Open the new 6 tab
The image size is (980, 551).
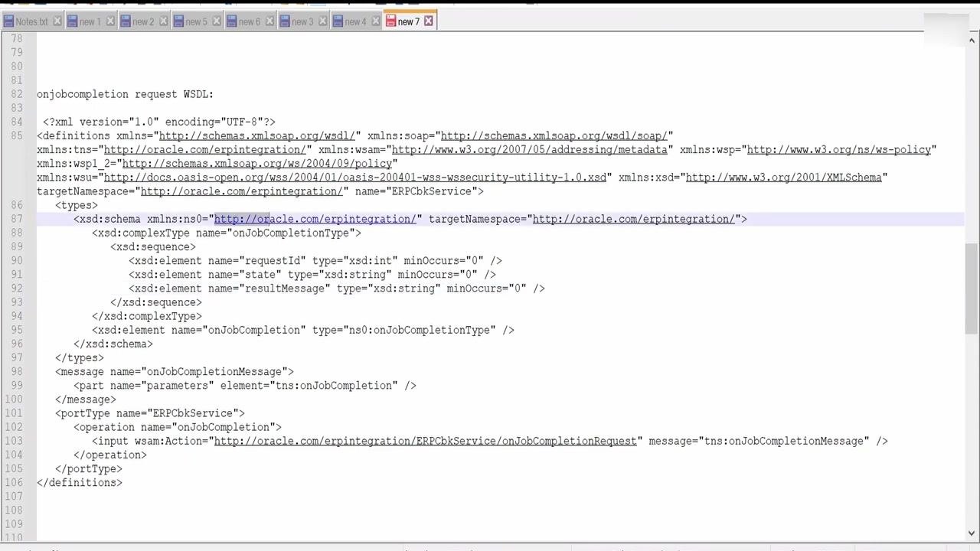pos(249,21)
